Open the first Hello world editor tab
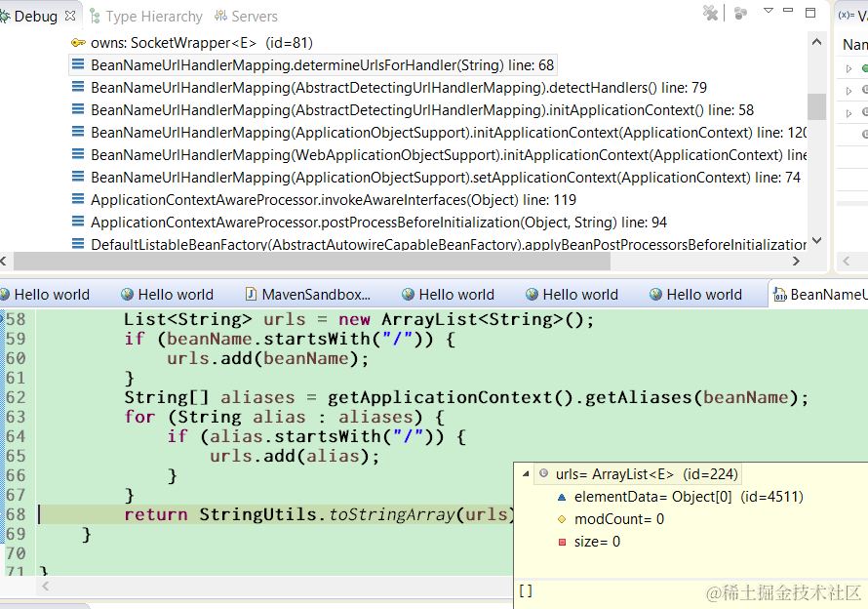 coord(46,294)
